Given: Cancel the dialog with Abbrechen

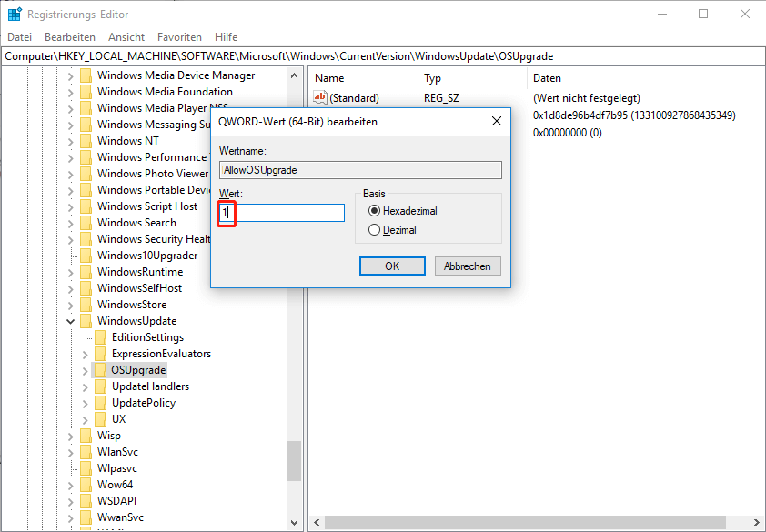Looking at the screenshot, I should (468, 266).
